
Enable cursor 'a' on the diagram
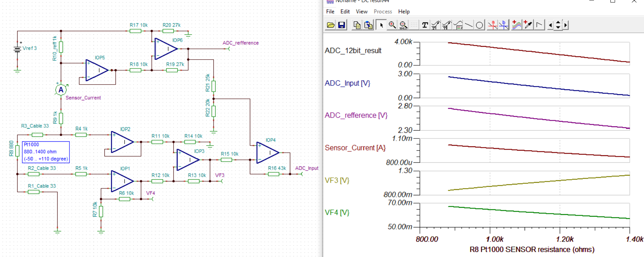point(492,25)
